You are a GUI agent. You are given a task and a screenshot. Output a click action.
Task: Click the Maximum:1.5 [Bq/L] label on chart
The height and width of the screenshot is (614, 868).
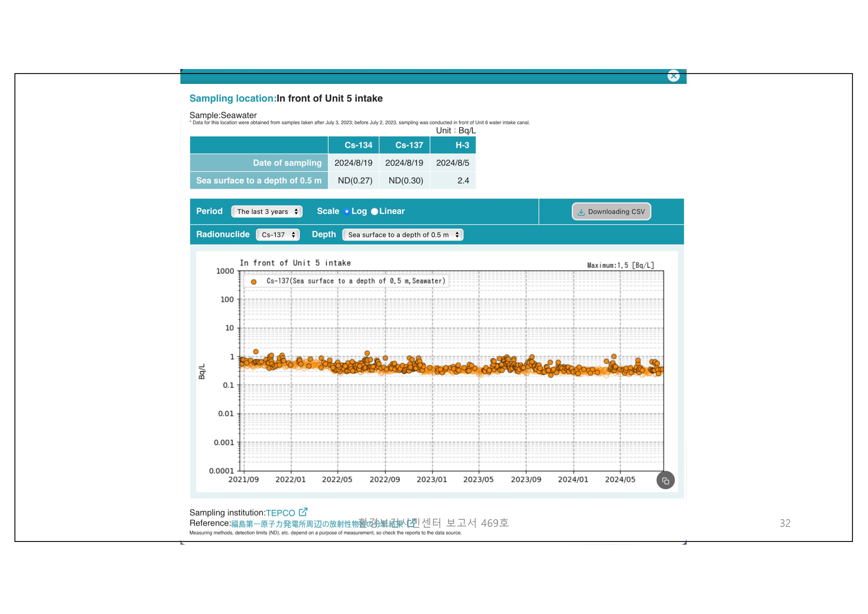620,265
